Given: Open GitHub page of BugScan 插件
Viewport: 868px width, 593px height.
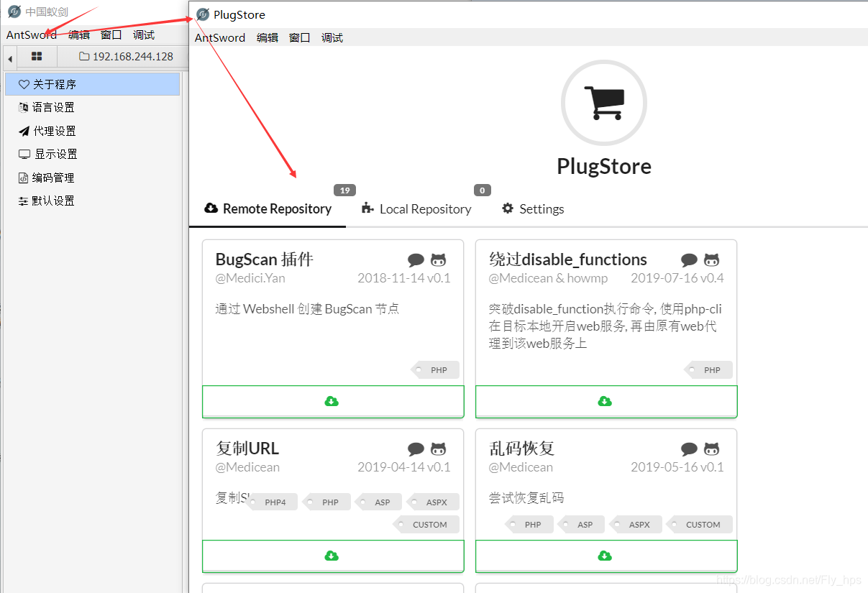Looking at the screenshot, I should point(438,260).
